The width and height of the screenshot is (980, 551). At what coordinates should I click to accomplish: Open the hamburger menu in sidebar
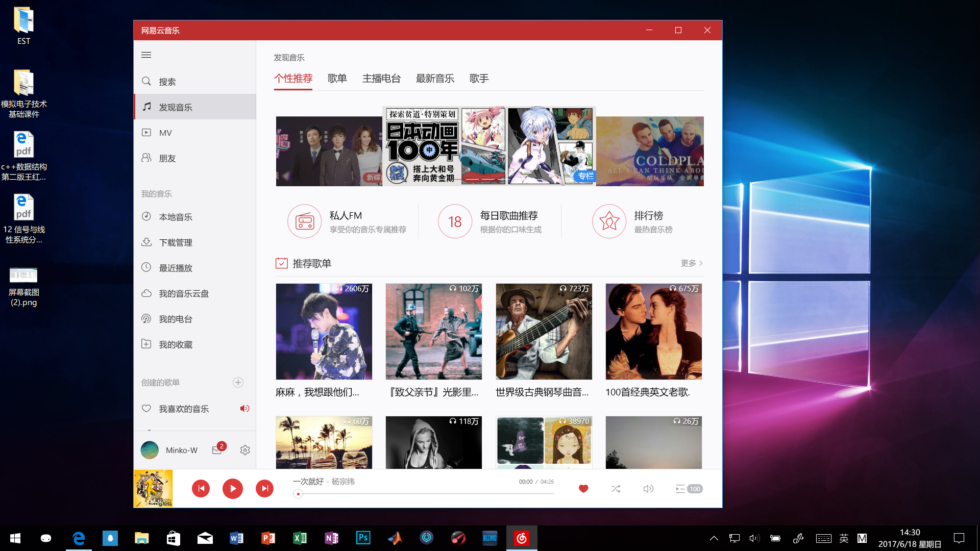146,55
